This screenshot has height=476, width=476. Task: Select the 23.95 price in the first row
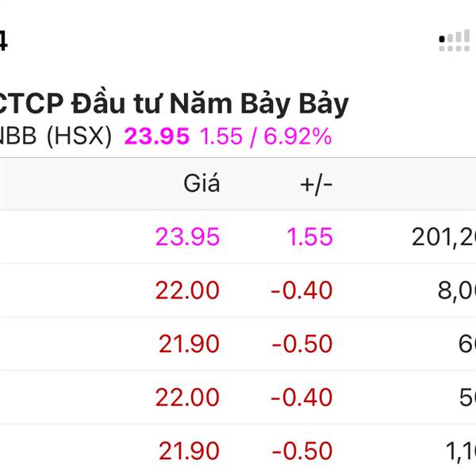(187, 236)
